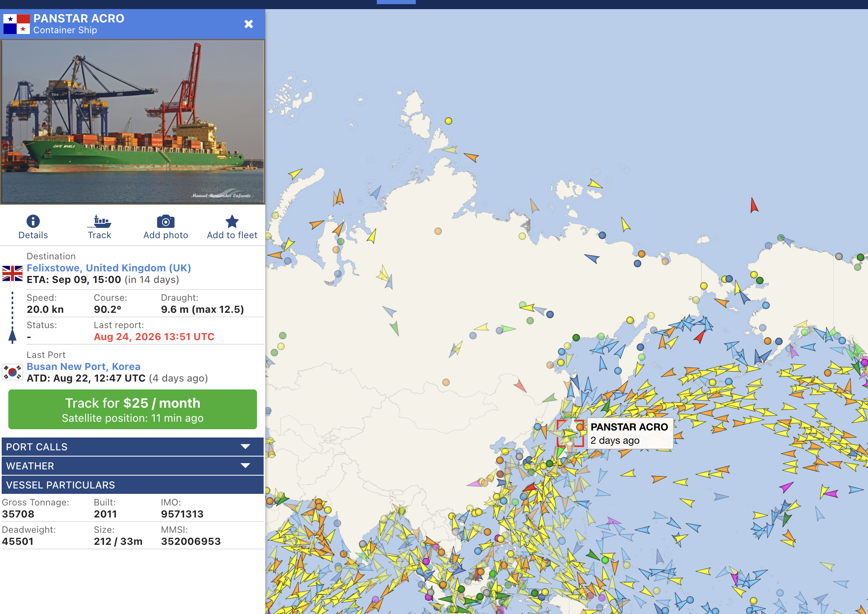868x614 pixels.
Task: Toggle the VESSEL PARTICULARS section header
Action: pos(133,485)
